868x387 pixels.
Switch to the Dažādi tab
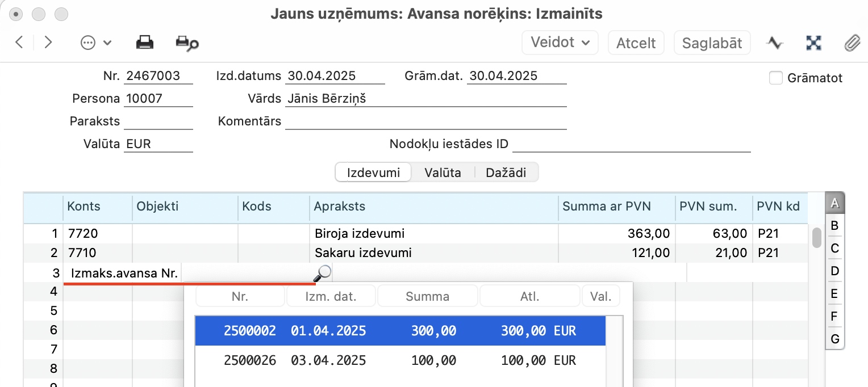506,173
